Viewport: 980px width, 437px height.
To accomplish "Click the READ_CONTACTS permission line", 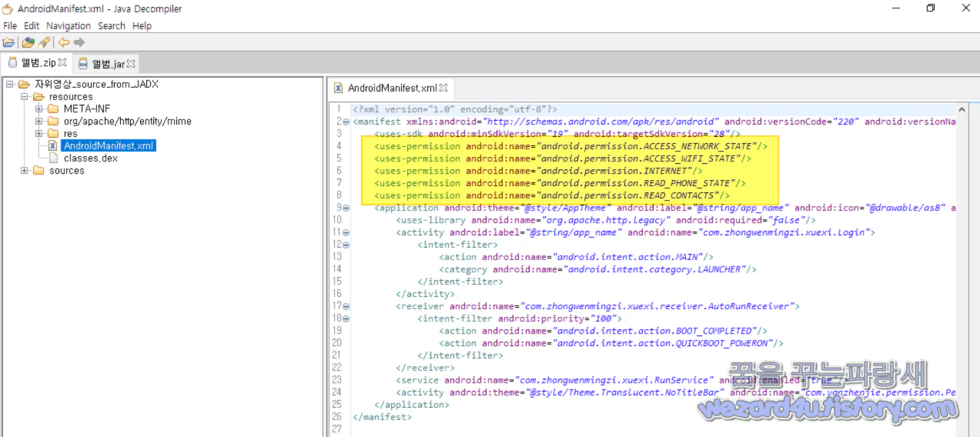I will [552, 195].
